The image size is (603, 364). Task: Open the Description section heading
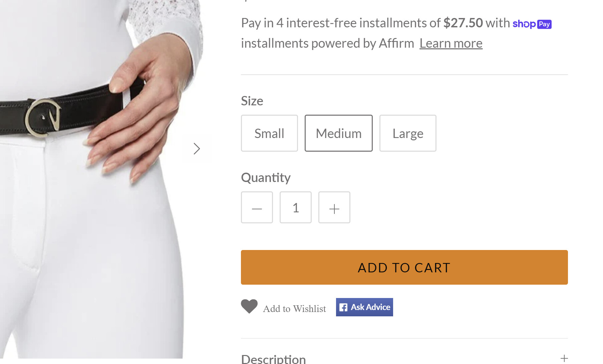[x=273, y=359]
